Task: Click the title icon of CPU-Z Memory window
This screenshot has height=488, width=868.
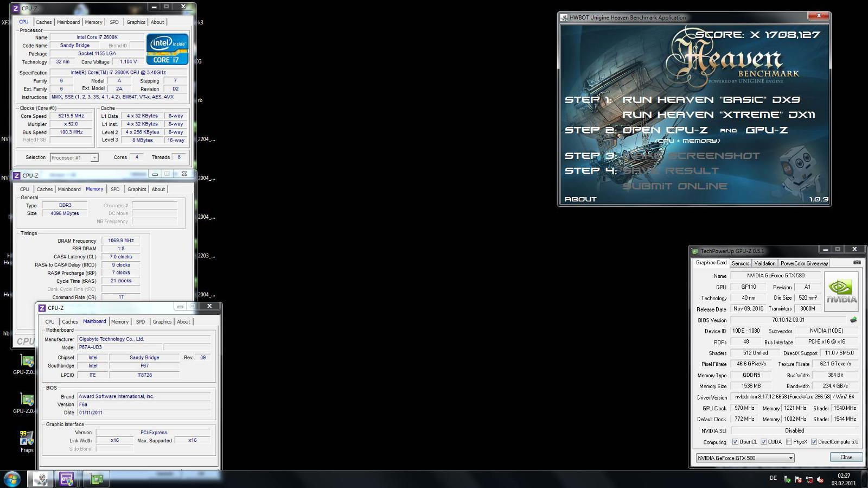Action: (17, 175)
